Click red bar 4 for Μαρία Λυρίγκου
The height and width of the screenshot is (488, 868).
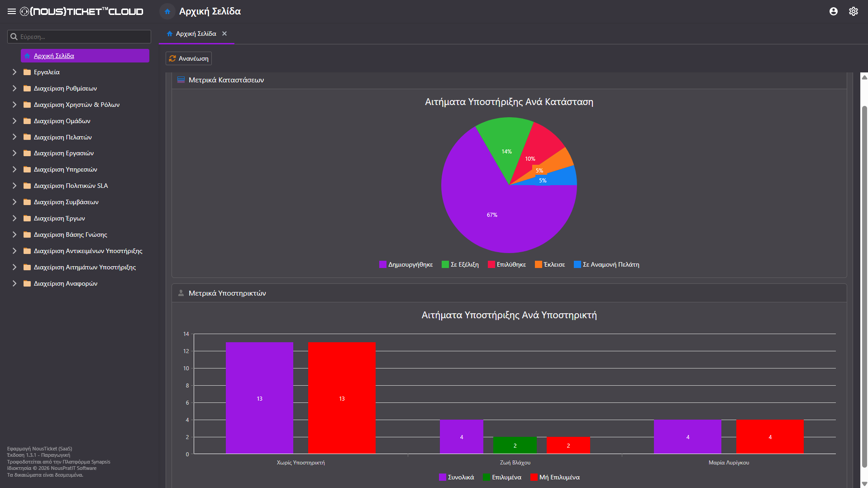click(x=770, y=437)
